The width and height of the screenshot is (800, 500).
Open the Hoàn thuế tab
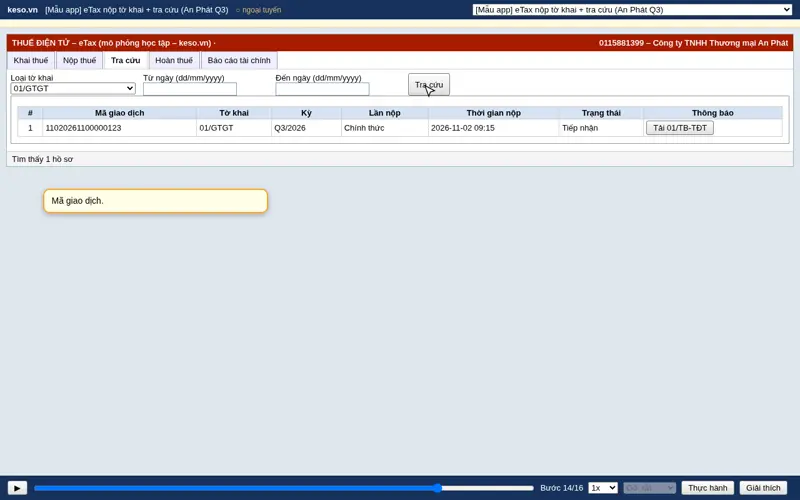pos(174,60)
